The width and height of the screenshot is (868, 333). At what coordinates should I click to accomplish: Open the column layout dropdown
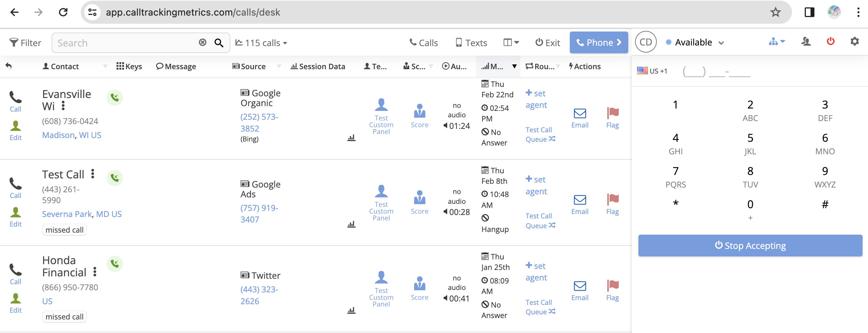click(511, 43)
